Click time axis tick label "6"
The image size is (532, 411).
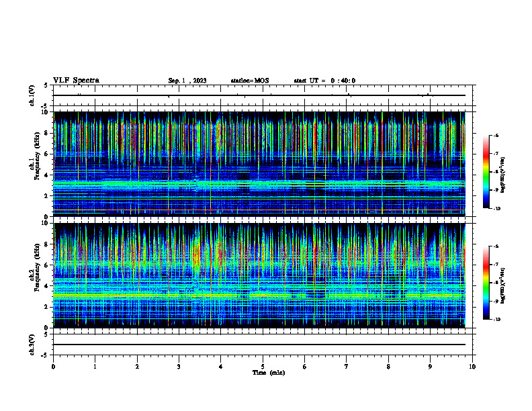point(305,367)
